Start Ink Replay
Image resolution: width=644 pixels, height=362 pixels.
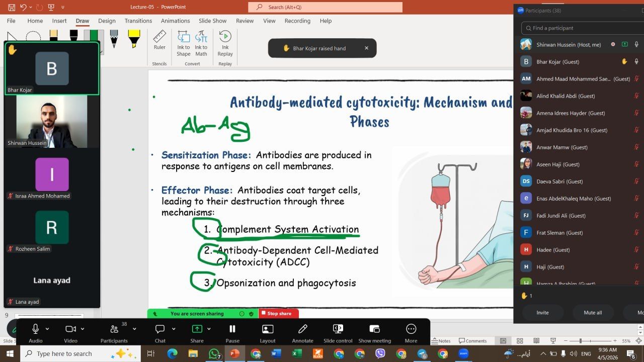tap(225, 43)
